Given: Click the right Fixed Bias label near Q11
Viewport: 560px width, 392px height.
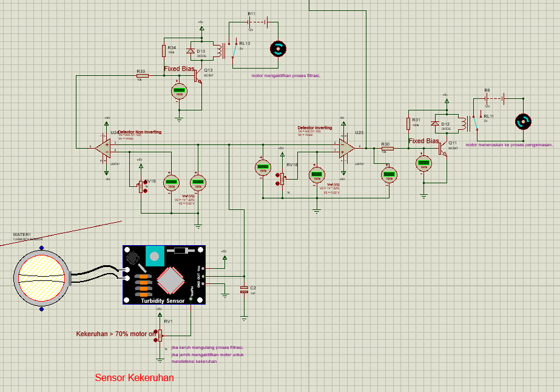Looking at the screenshot, I should click(x=423, y=141).
